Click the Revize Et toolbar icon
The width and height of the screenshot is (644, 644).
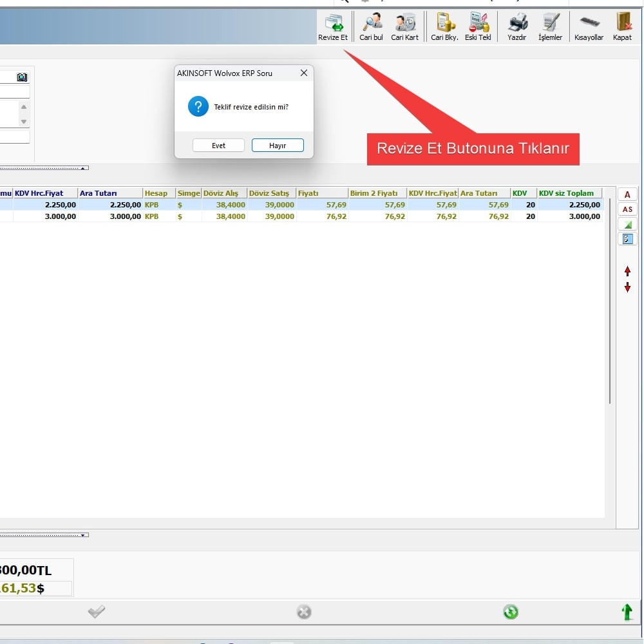coord(333,24)
